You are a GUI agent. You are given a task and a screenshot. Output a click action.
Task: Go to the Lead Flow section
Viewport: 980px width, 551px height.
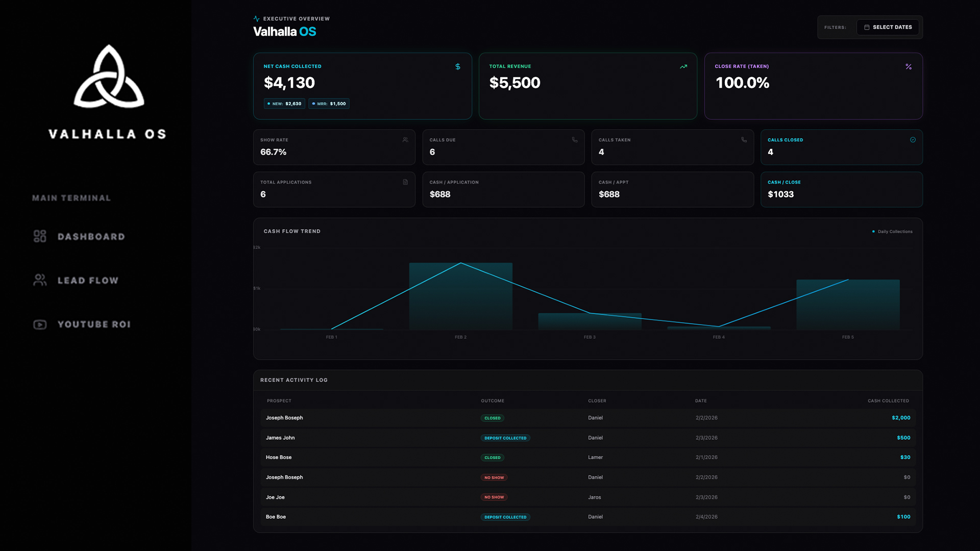coord(88,281)
